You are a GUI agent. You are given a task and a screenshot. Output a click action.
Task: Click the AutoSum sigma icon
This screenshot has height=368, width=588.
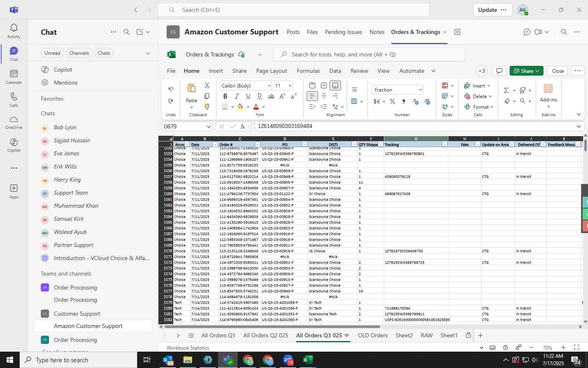[506, 90]
